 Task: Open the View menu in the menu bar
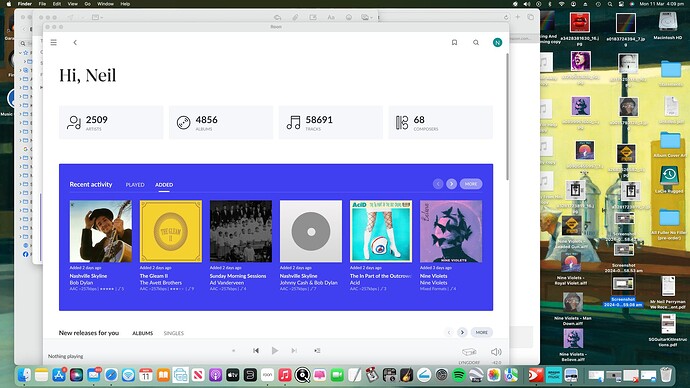coord(73,4)
